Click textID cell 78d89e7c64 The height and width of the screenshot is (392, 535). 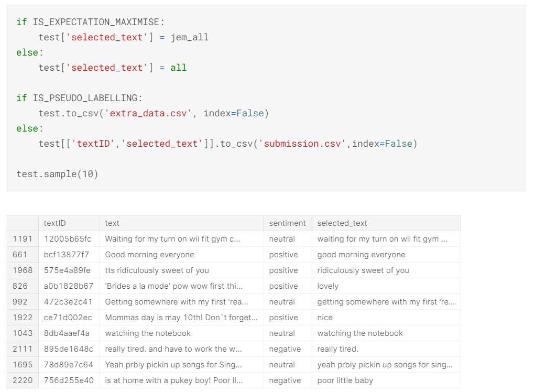click(x=69, y=364)
